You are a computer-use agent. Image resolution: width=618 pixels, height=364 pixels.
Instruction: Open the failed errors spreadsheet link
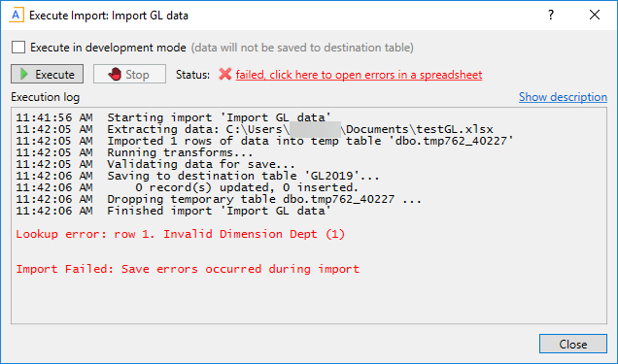tap(359, 75)
